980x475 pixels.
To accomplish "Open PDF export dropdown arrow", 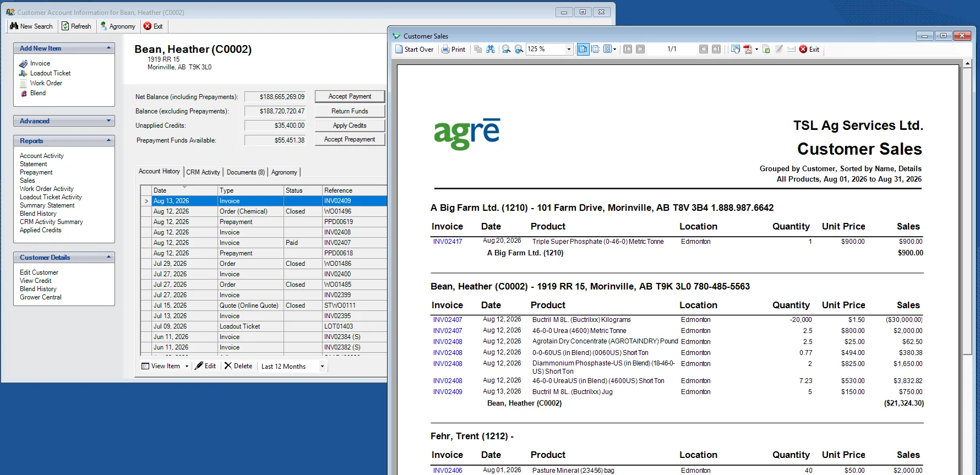I will pyautogui.click(x=757, y=50).
